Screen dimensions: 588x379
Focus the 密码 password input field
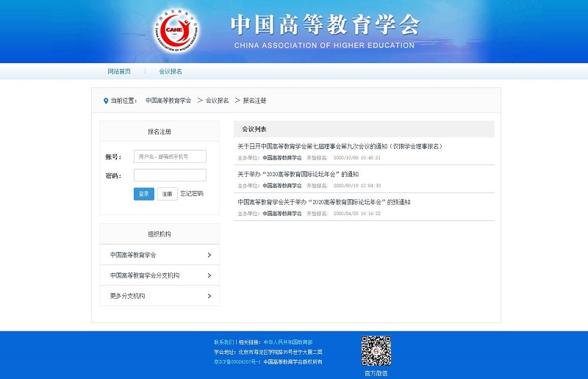point(170,176)
